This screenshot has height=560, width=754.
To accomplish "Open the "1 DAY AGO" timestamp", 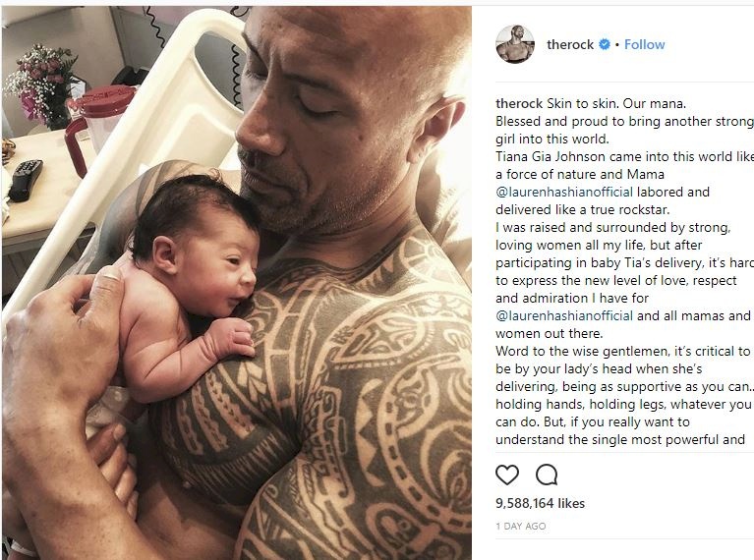I will 521,527.
